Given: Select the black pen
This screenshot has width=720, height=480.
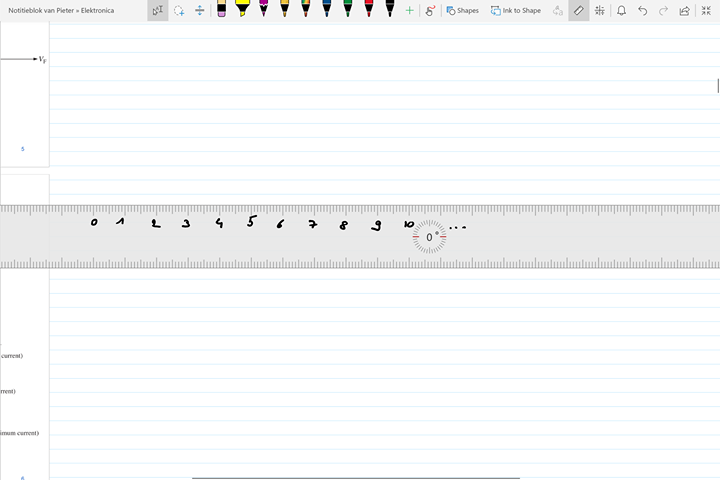Looking at the screenshot, I should point(390,9).
